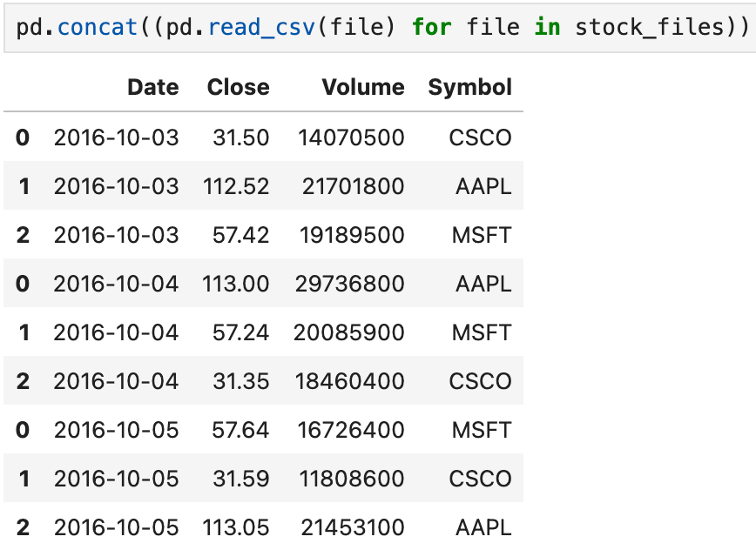Click the Date column header
Screen dimensions: 756x550
(x=152, y=88)
